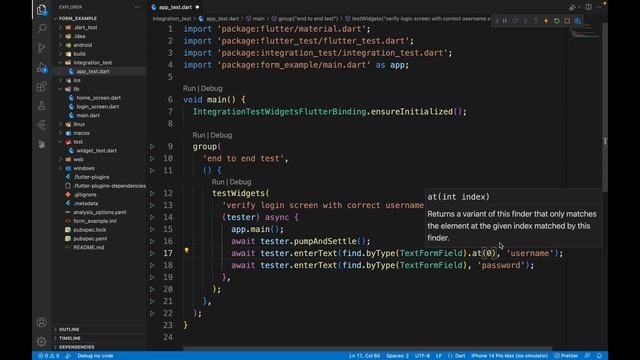
Task: Open analysis_options.yaml in explorer
Action: coord(99,212)
